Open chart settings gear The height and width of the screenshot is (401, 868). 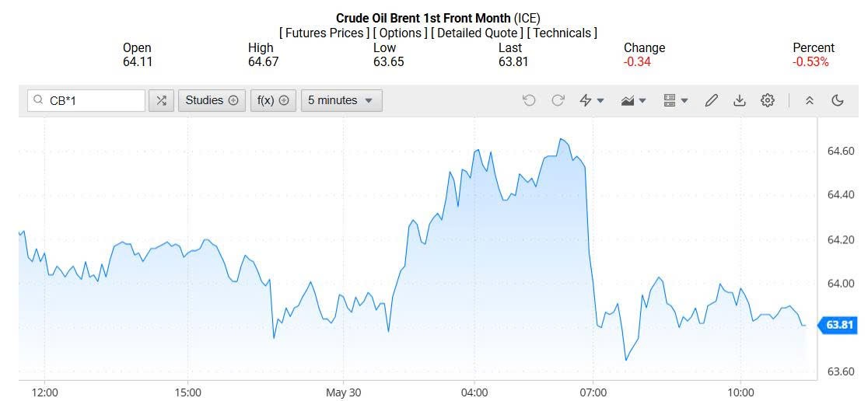click(x=768, y=100)
